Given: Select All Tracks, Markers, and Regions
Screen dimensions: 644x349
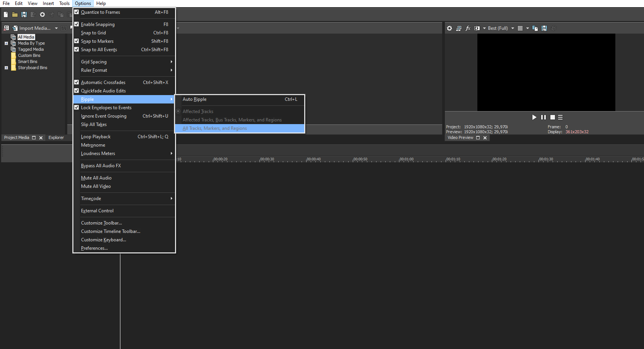Looking at the screenshot, I should [x=240, y=128].
